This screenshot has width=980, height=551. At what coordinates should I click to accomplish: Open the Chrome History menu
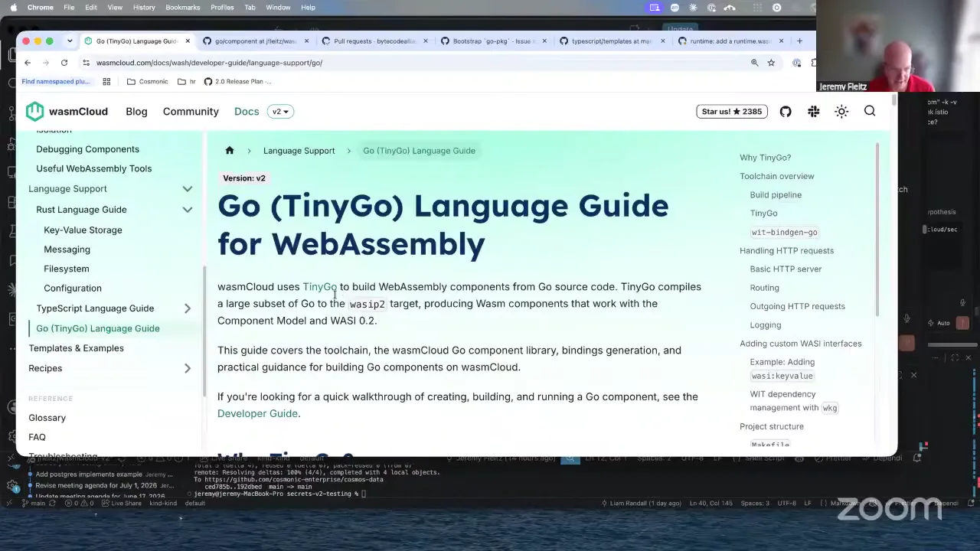(x=144, y=8)
